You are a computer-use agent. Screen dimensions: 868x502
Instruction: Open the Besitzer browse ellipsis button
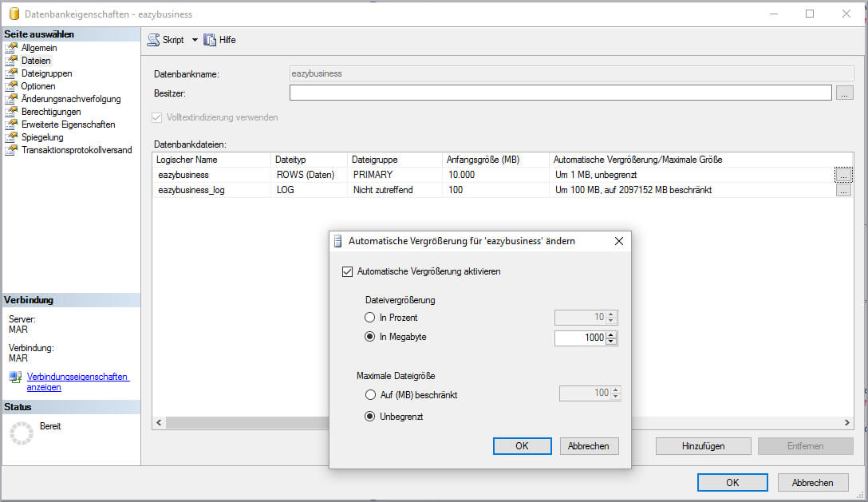[844, 93]
